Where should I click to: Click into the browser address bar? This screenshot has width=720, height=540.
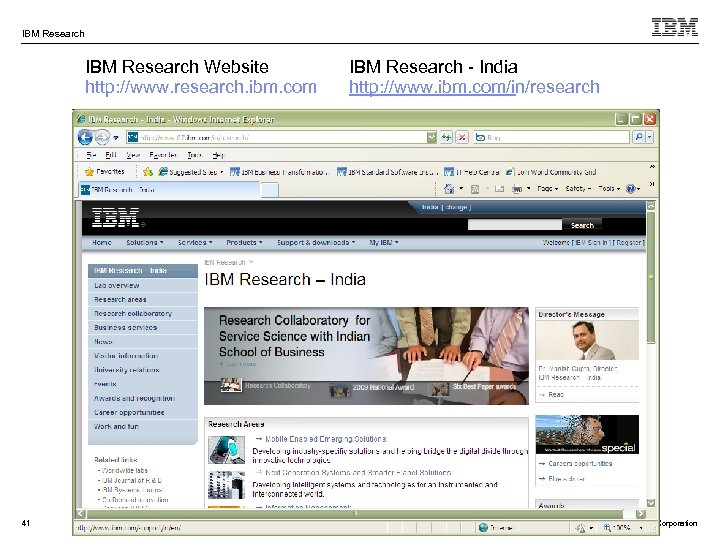pyautogui.click(x=276, y=137)
